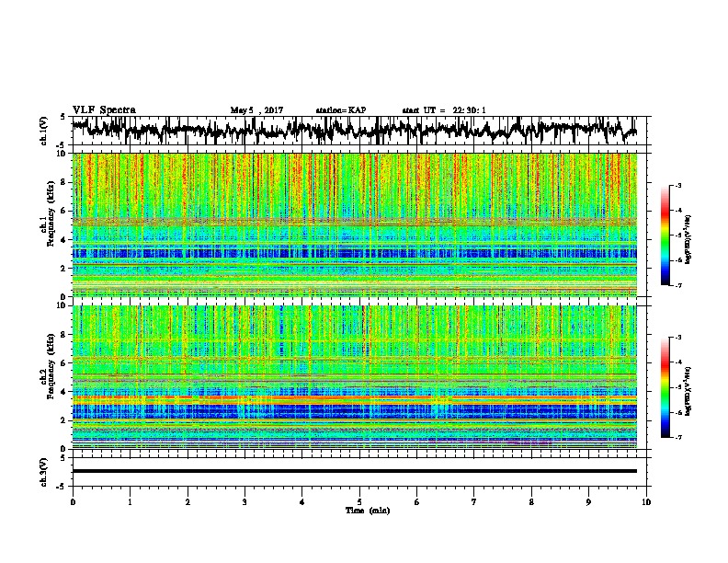Click the "2" kHz tick of ch.1 spectrogram

coord(64,268)
